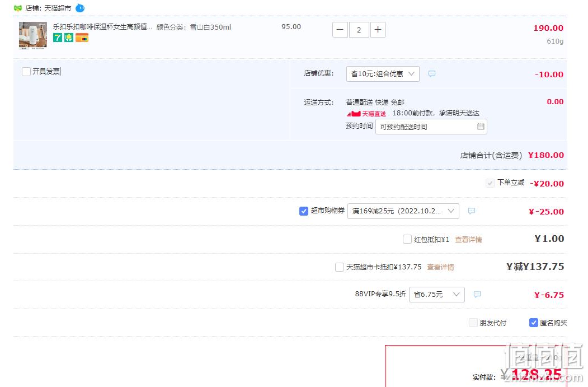Click the ¥-6.75 VIP discount amount
The height and width of the screenshot is (387, 588).
coord(549,295)
